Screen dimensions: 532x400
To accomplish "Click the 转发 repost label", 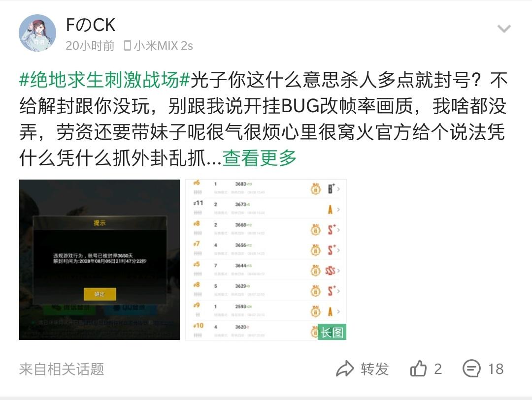I will [374, 369].
